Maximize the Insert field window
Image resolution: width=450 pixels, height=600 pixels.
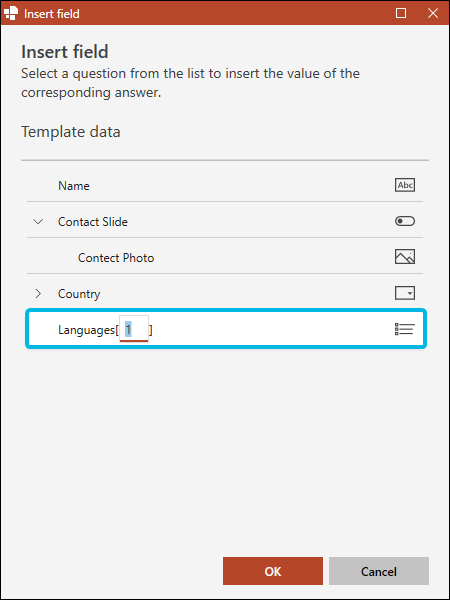(401, 13)
